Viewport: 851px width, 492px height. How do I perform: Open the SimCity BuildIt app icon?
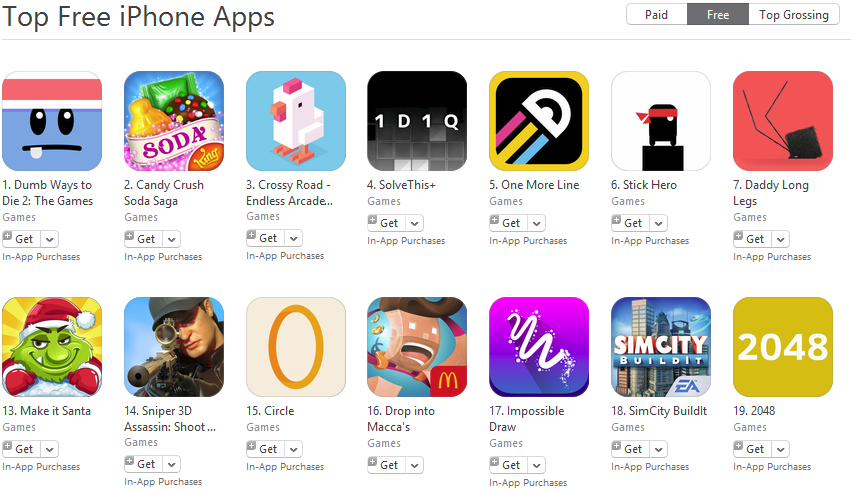661,347
